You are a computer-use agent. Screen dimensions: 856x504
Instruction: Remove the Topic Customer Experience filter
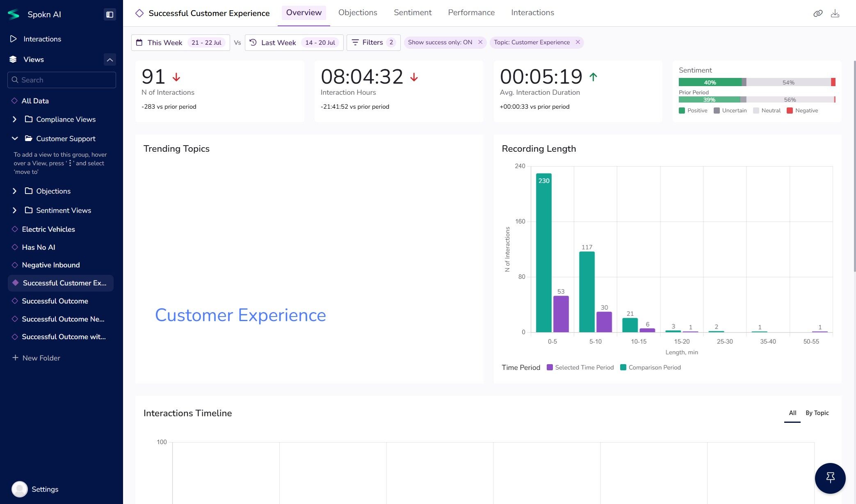point(578,42)
